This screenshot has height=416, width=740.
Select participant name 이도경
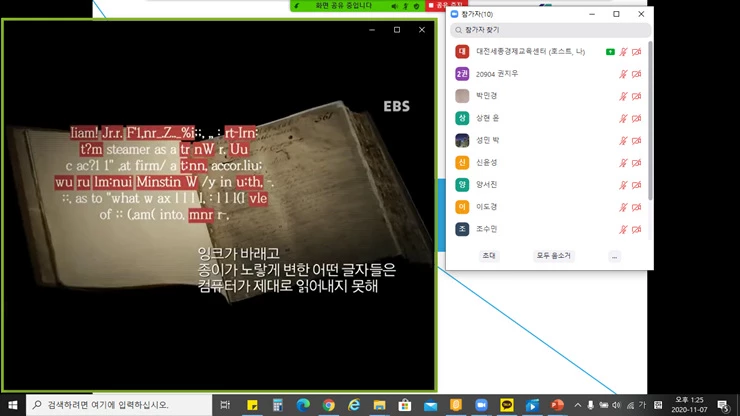coord(487,207)
